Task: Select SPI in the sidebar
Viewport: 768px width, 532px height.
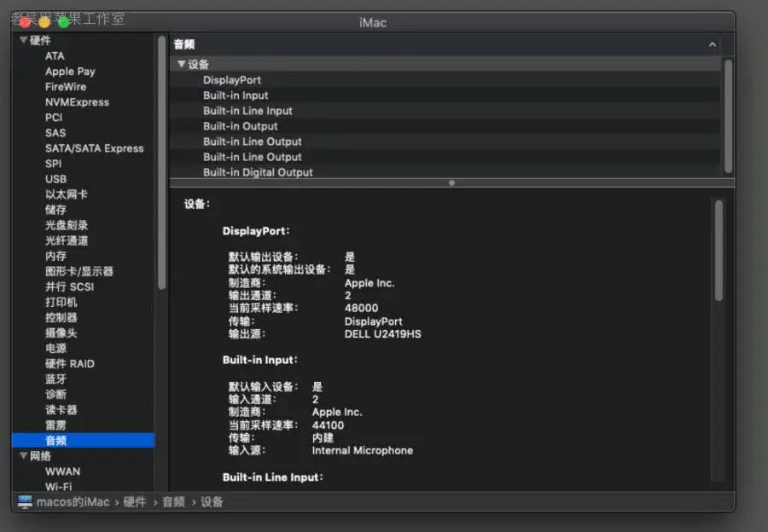Action: 54,164
